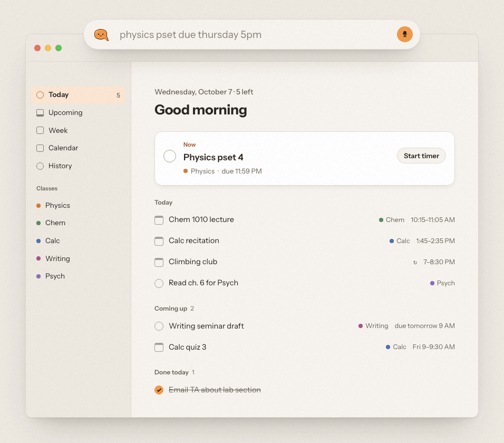Image resolution: width=504 pixels, height=443 pixels.
Task: Click the yellow minimize window button
Action: pos(48,48)
